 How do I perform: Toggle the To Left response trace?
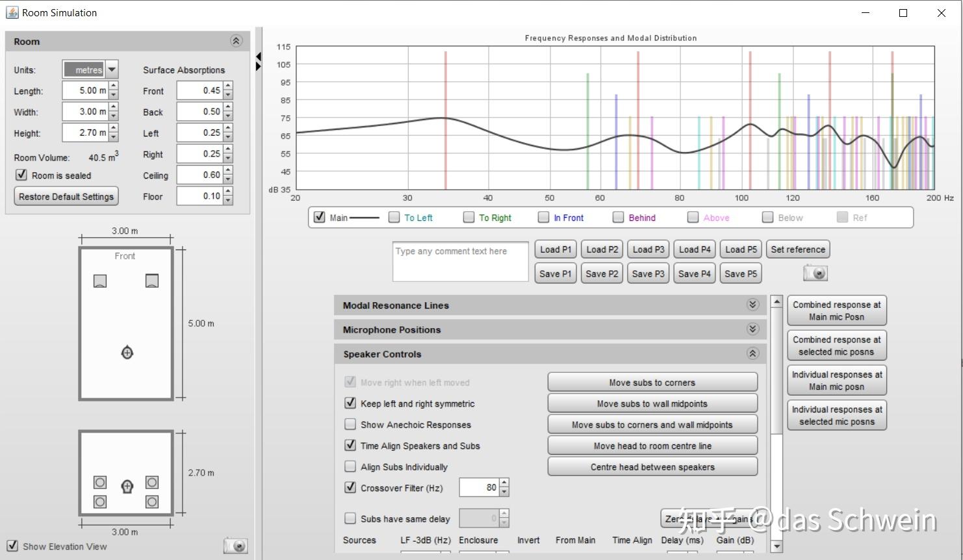coord(394,218)
